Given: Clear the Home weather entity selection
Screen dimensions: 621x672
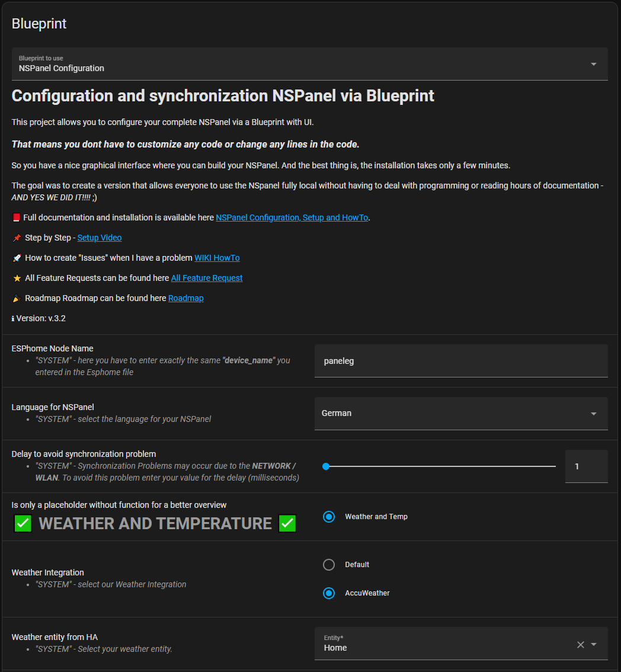Looking at the screenshot, I should pos(580,645).
